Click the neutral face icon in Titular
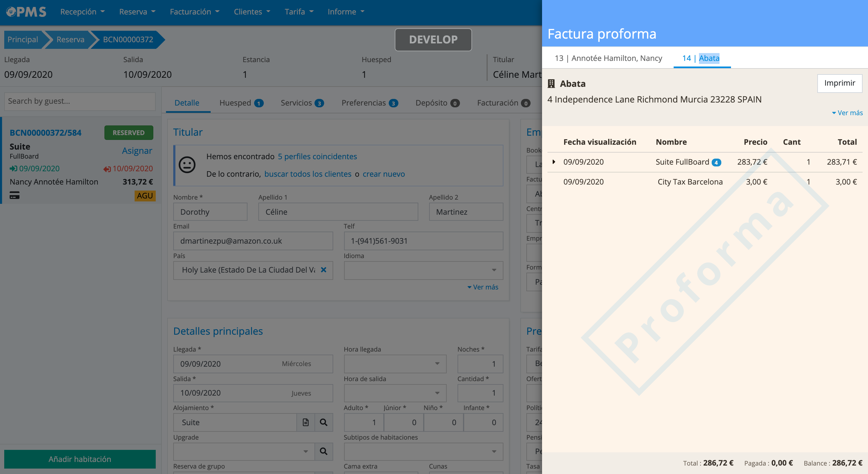Image resolution: width=868 pixels, height=474 pixels. [x=187, y=165]
